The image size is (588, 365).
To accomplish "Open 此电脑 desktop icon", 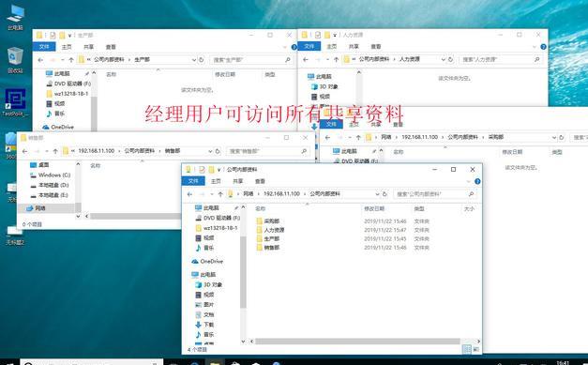I will 15,18.
